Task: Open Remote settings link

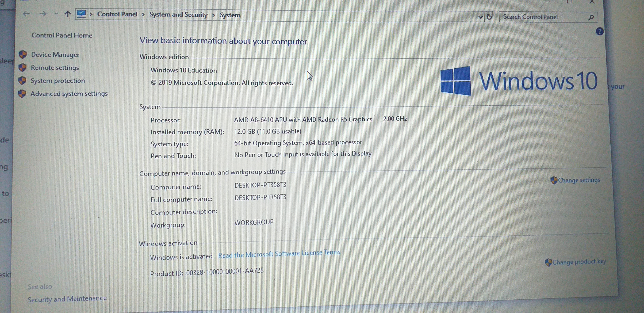Action: [55, 68]
